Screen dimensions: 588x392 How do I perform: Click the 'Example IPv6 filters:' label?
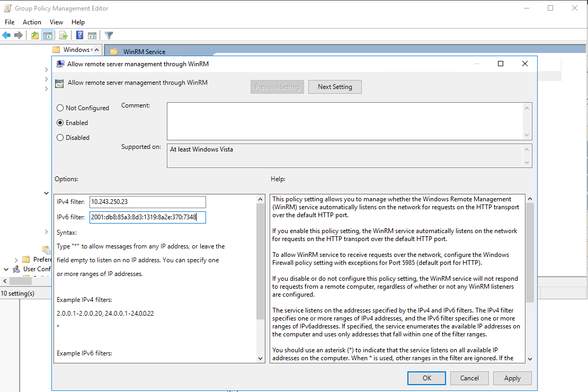click(x=84, y=353)
